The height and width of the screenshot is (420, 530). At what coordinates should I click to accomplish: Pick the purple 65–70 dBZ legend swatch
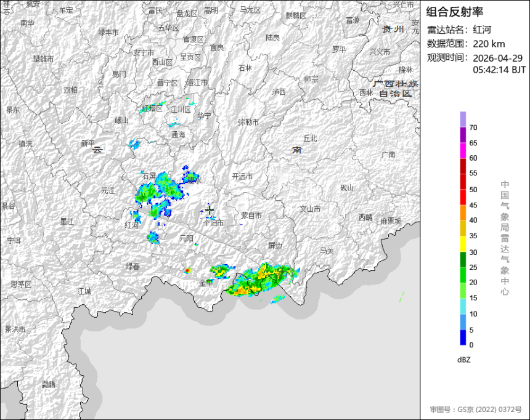(x=463, y=135)
